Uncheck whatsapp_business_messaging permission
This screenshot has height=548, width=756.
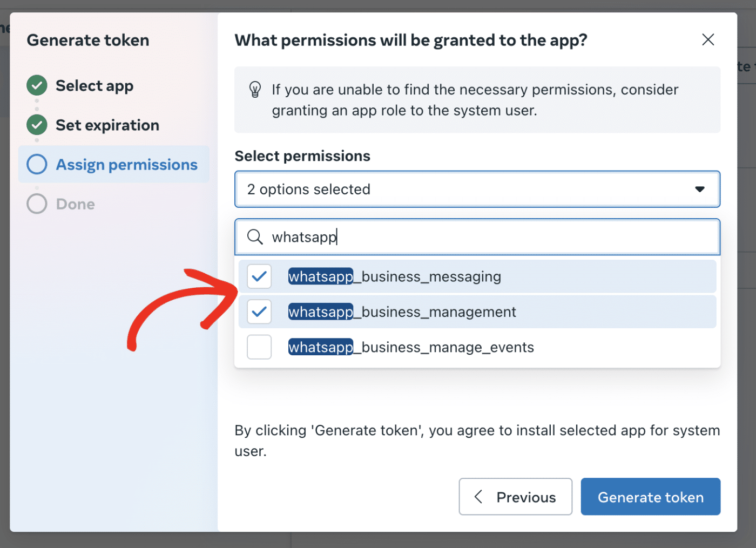259,276
